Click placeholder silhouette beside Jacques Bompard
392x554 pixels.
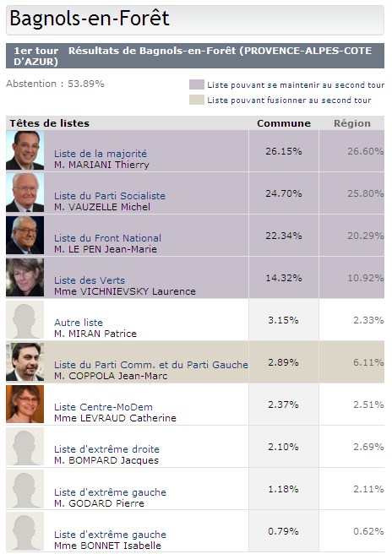click(x=25, y=446)
